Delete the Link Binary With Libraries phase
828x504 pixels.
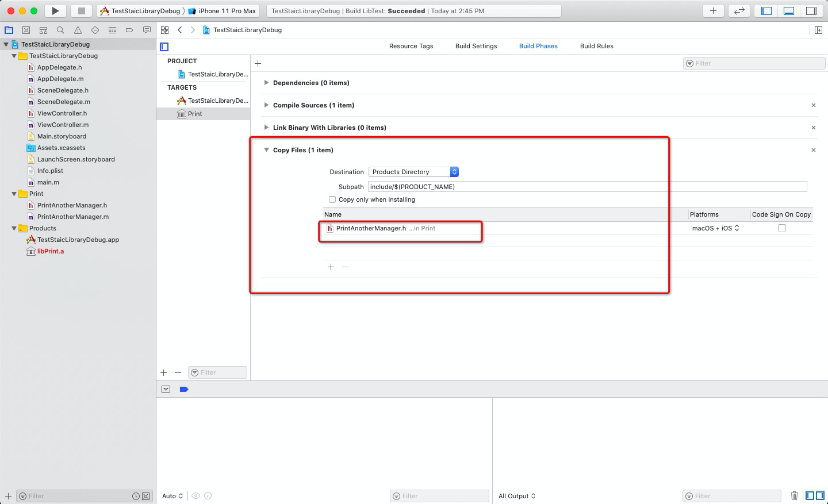click(814, 128)
